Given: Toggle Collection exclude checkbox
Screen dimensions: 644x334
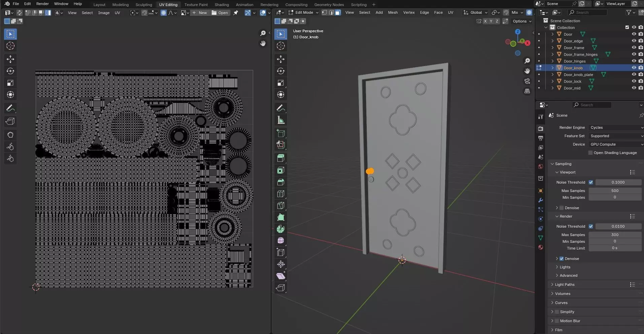Looking at the screenshot, I should (627, 28).
